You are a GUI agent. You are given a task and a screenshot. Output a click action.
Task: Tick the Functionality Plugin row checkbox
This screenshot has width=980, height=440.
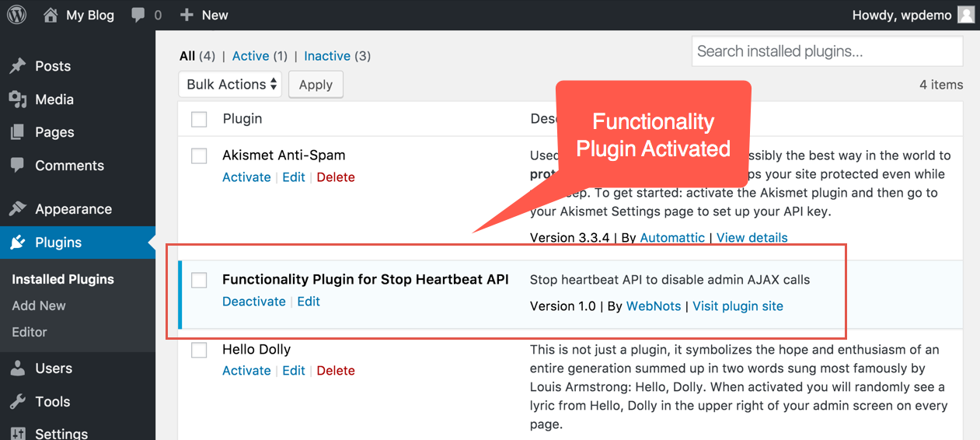point(200,280)
